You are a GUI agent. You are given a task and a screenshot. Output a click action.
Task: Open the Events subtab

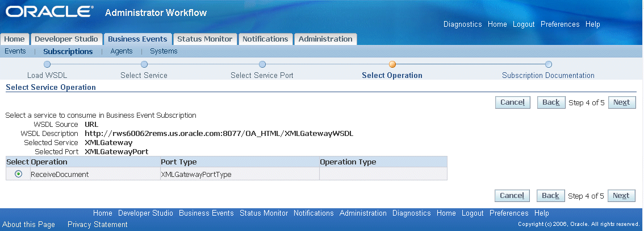(x=15, y=51)
